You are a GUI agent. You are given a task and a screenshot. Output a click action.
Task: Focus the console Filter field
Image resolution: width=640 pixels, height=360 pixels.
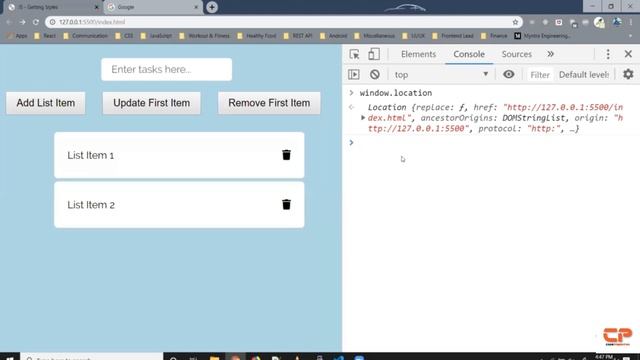pyautogui.click(x=540, y=75)
